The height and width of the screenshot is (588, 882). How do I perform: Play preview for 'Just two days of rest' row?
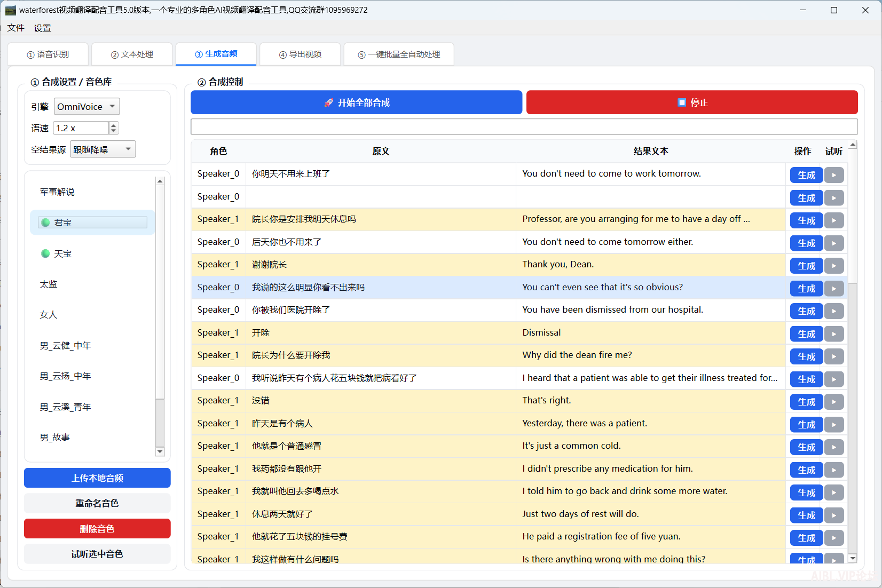833,515
